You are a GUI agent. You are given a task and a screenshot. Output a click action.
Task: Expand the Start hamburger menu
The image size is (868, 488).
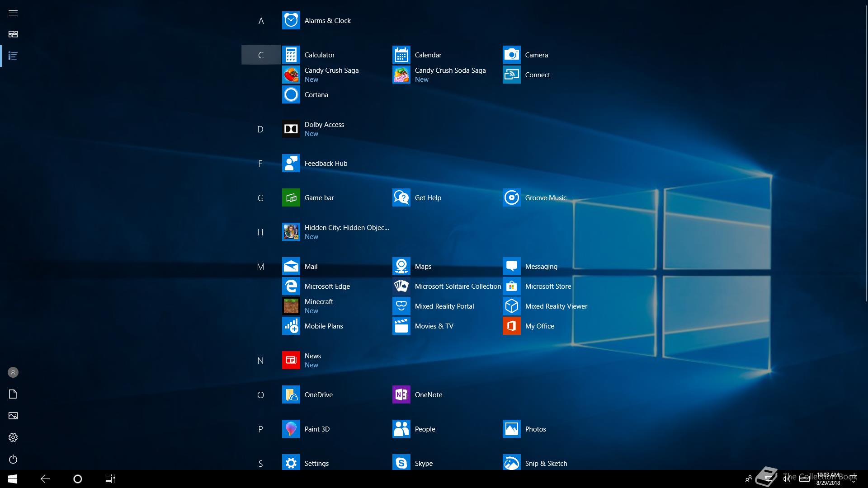pyautogui.click(x=13, y=13)
